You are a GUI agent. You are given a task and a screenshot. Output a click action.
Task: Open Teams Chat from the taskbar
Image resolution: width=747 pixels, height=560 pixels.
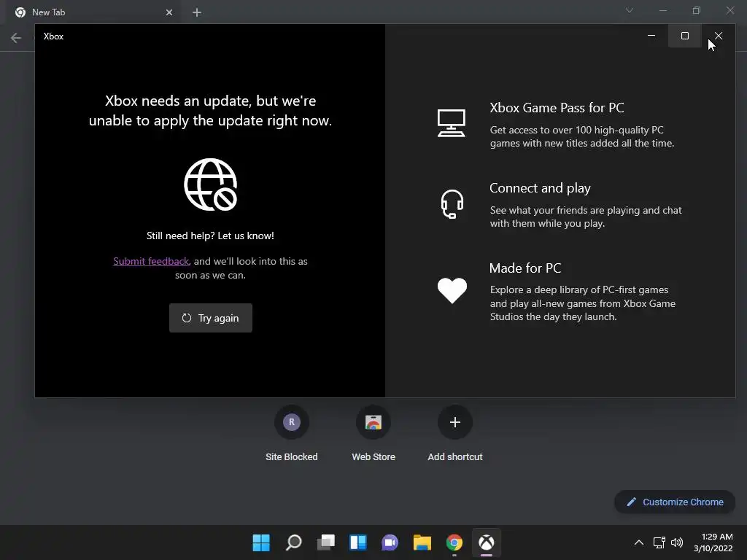pyautogui.click(x=390, y=542)
